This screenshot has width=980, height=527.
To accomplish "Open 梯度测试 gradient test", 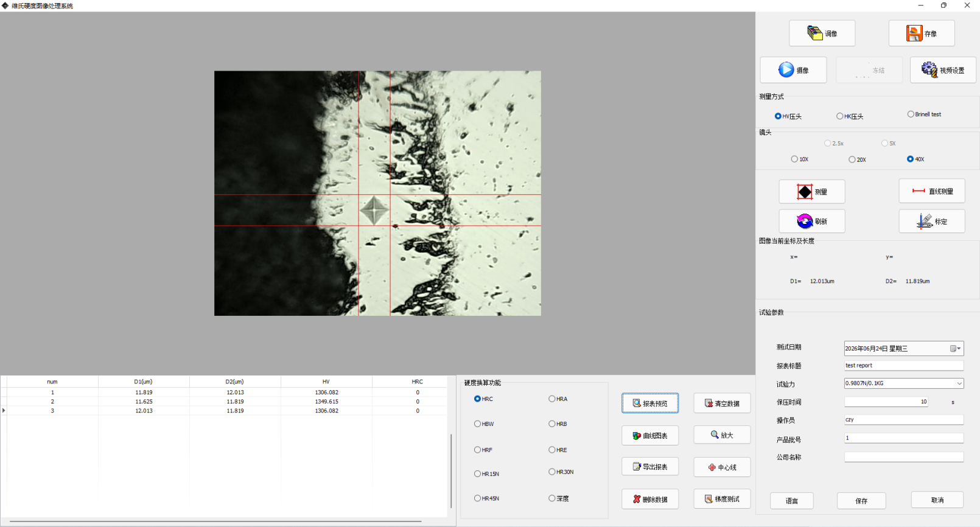I will [722, 499].
